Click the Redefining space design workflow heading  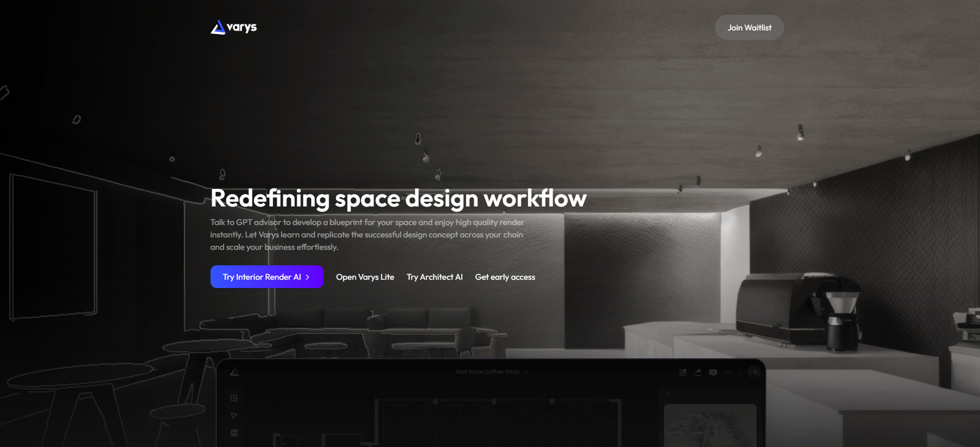398,198
